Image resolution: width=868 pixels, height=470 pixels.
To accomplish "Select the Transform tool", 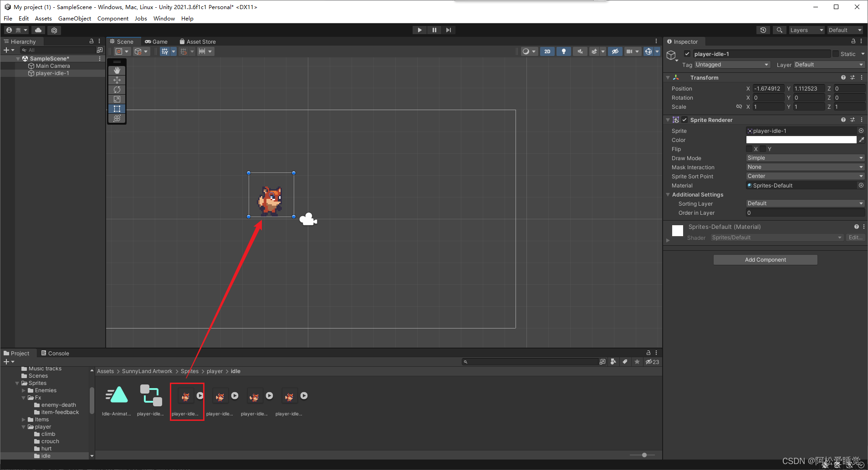I will 117,118.
